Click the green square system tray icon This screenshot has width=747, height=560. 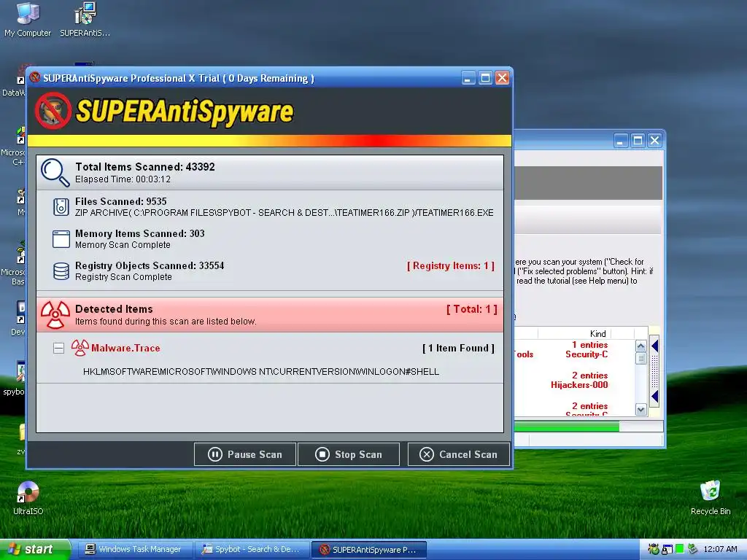tap(680, 549)
